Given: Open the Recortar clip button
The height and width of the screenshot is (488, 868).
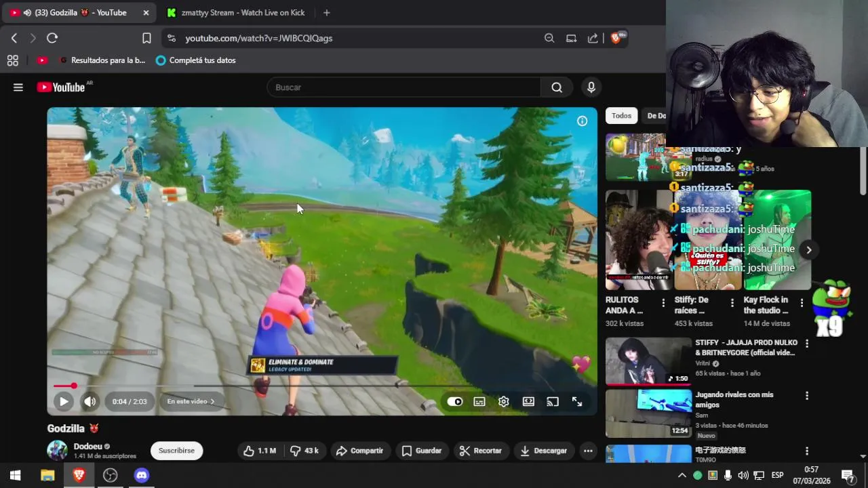Looking at the screenshot, I should coord(481,451).
